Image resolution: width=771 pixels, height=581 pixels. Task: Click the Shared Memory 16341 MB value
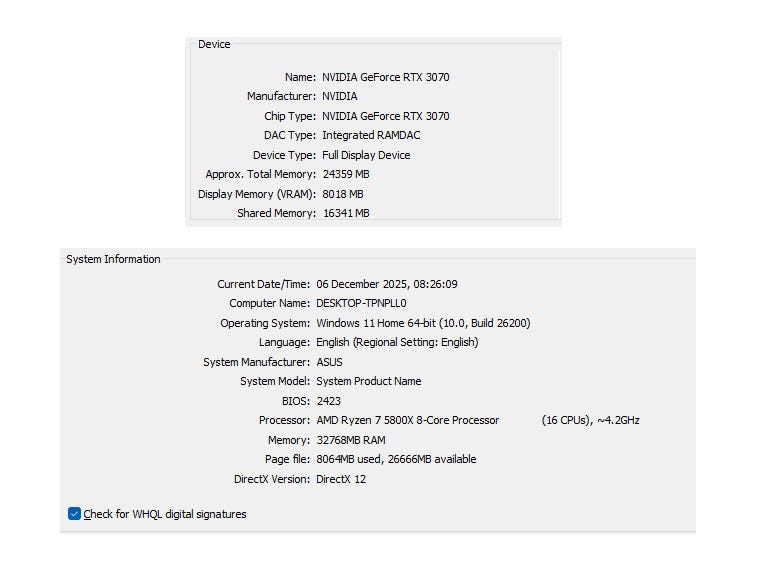[x=346, y=213]
